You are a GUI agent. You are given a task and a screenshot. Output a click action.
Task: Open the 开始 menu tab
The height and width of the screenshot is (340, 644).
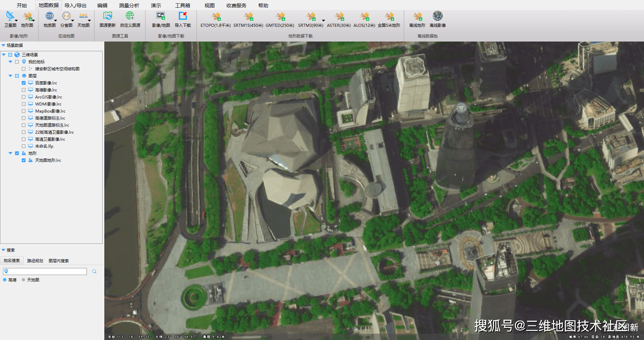tap(22, 5)
